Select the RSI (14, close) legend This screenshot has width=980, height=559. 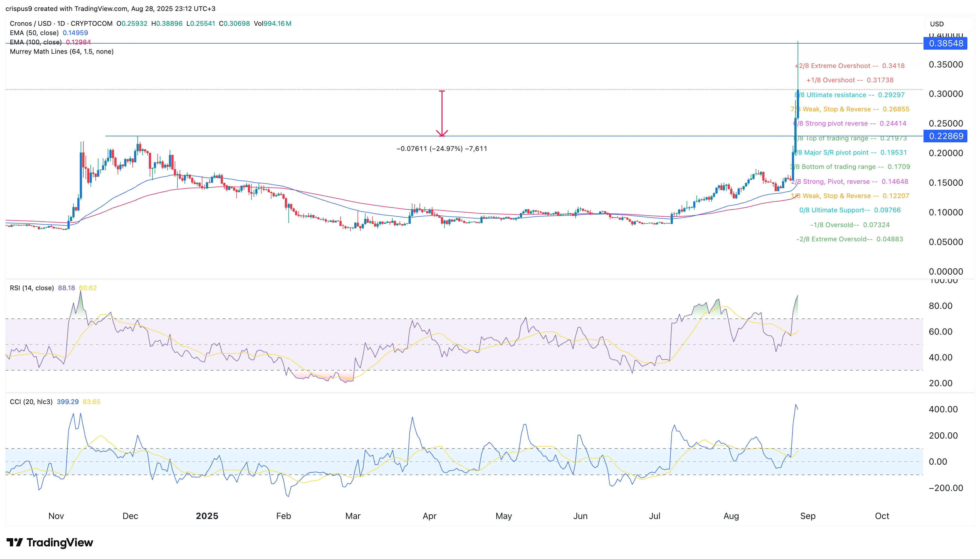click(x=53, y=288)
